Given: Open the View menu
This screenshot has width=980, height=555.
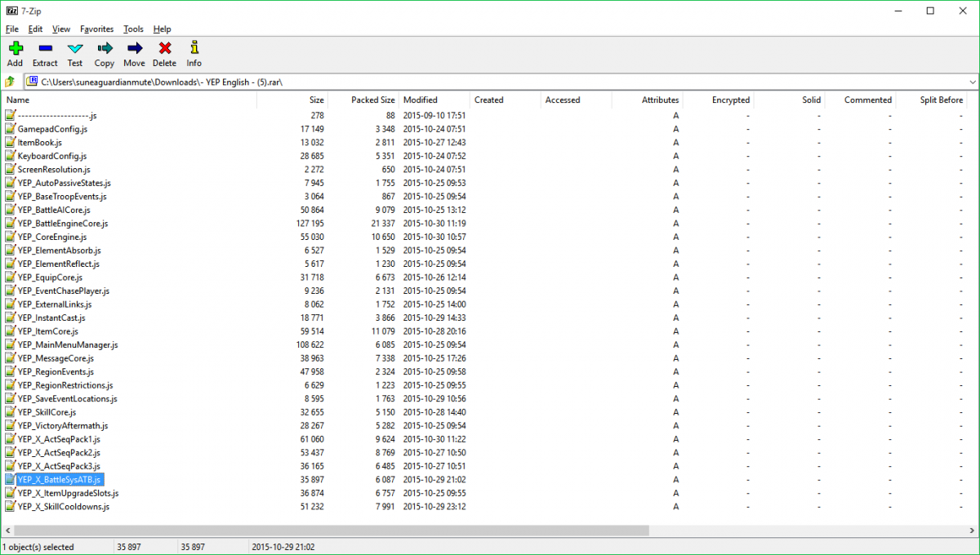Looking at the screenshot, I should tap(61, 29).
